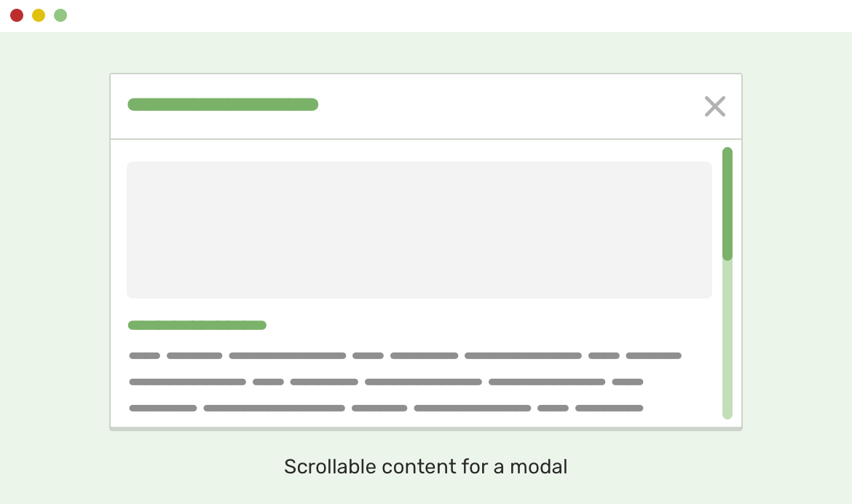Select the green subheading placeholder below the image

[197, 325]
